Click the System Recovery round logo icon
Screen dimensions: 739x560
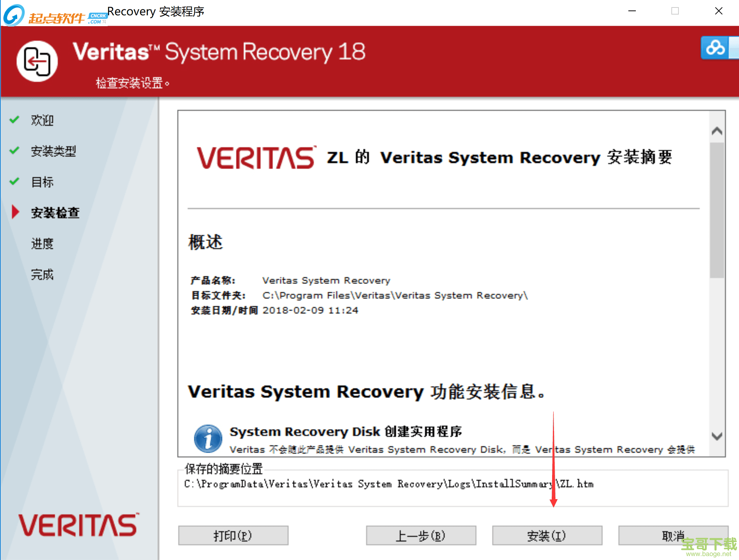click(37, 61)
